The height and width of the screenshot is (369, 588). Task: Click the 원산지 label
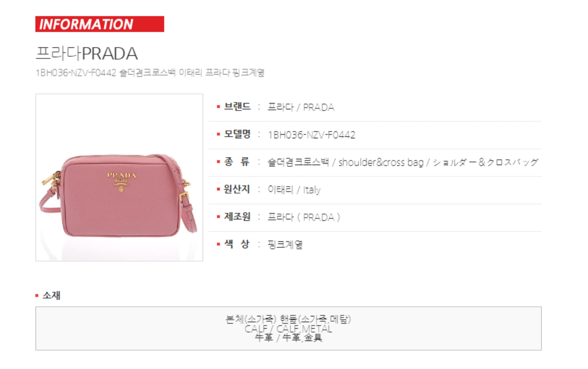(x=236, y=189)
